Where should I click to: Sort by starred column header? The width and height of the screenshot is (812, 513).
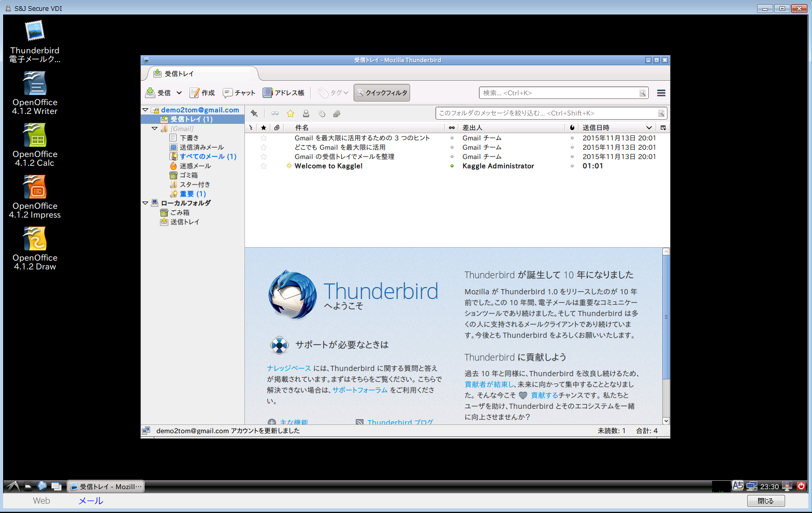pyautogui.click(x=264, y=127)
